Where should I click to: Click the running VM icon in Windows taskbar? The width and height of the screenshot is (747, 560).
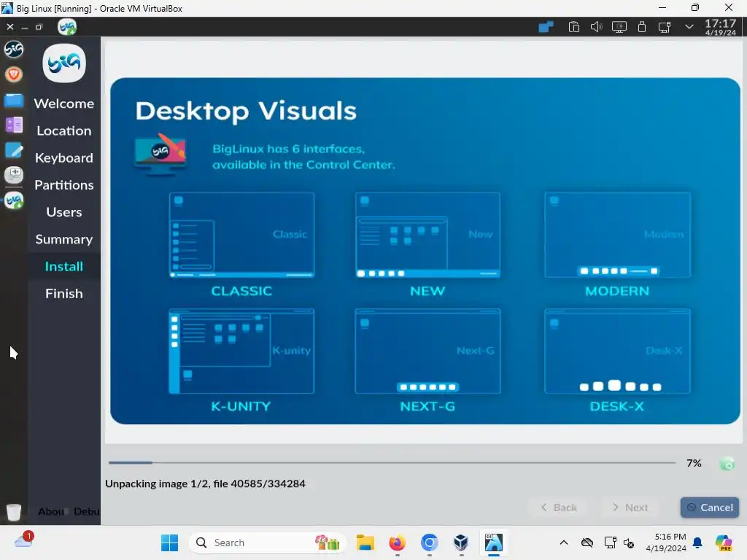click(x=494, y=542)
